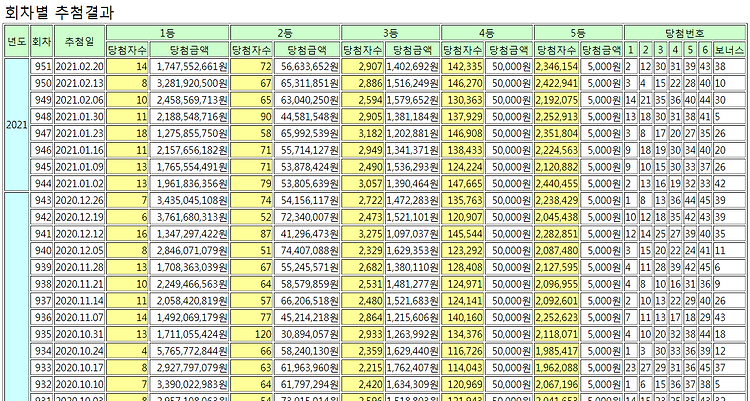Click first prize amount 3,281,920,500원
The width and height of the screenshot is (750, 401).
pyautogui.click(x=189, y=83)
